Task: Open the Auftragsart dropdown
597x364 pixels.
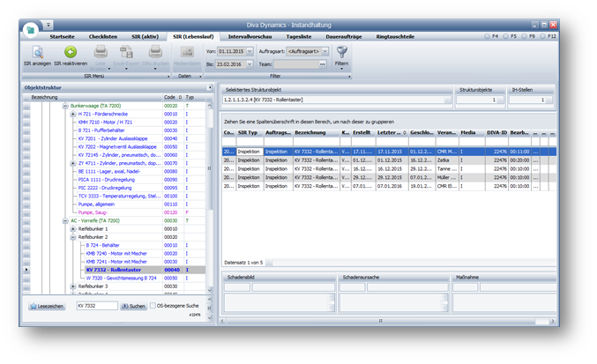Action: pyautogui.click(x=325, y=52)
